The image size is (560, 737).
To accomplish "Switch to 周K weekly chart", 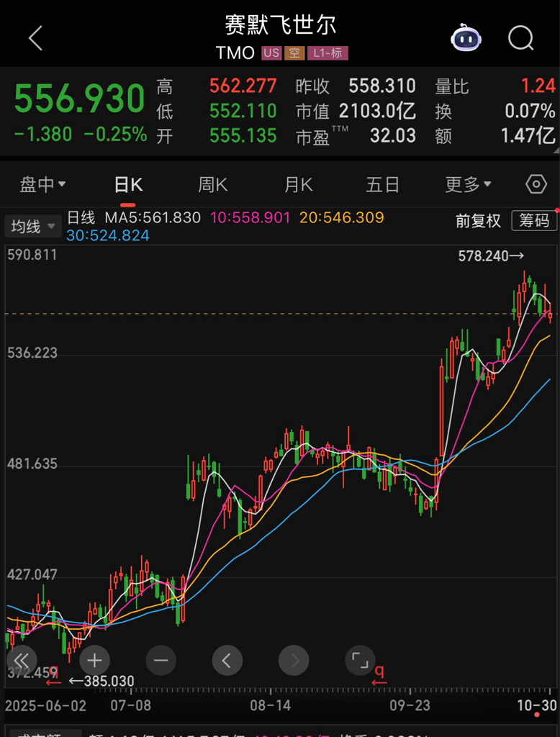I will [212, 185].
